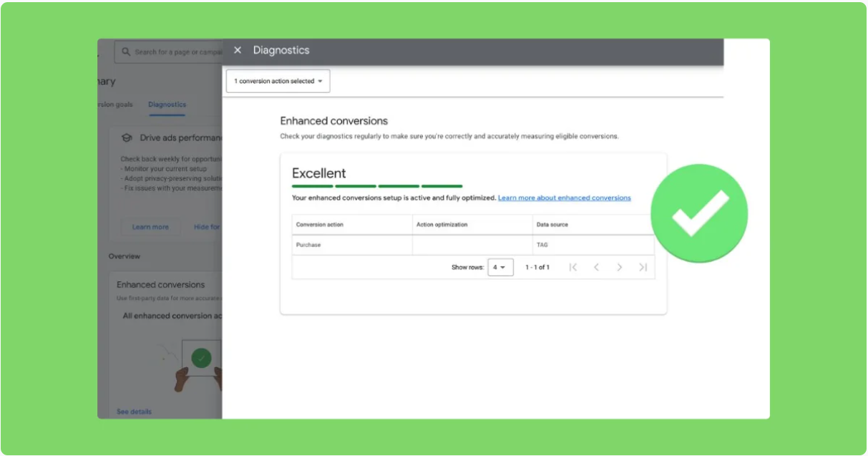Screen dimensions: 868x456
Task: Click the 'Conversion action' column header
Action: point(352,225)
